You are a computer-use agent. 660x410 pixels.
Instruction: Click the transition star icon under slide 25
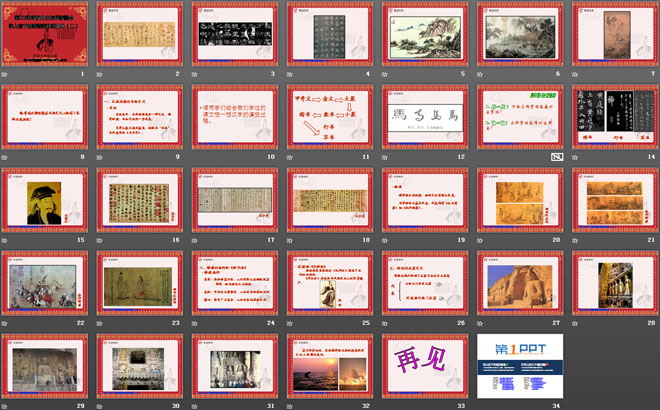(290, 323)
